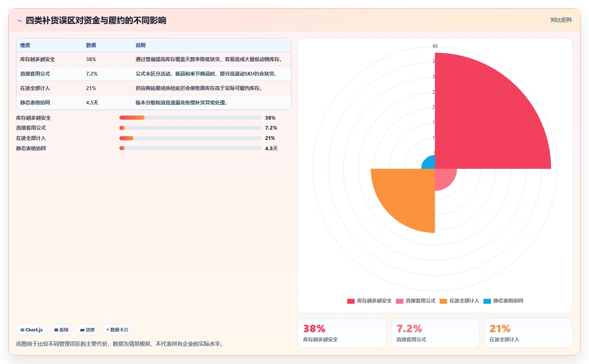Click description about 高波动SKU仍会缺货

click(206, 74)
